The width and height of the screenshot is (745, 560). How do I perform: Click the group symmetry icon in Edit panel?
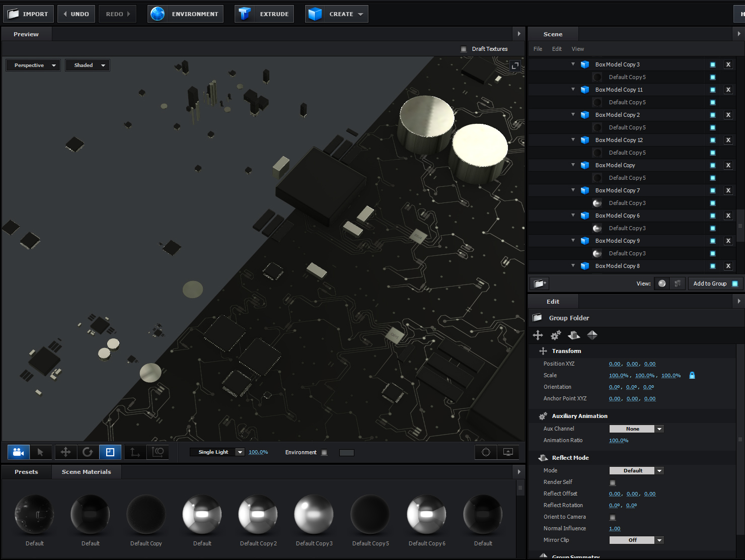[592, 335]
